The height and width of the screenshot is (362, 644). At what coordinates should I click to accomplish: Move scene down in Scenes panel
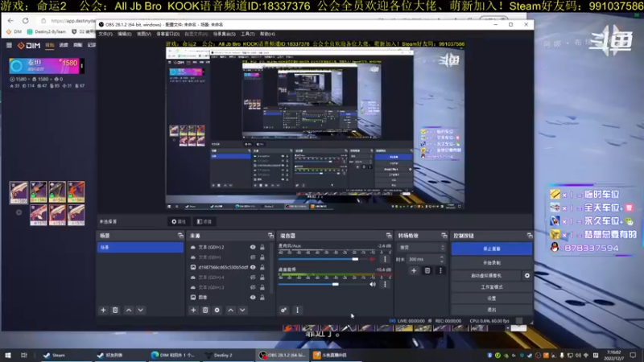(x=140, y=311)
